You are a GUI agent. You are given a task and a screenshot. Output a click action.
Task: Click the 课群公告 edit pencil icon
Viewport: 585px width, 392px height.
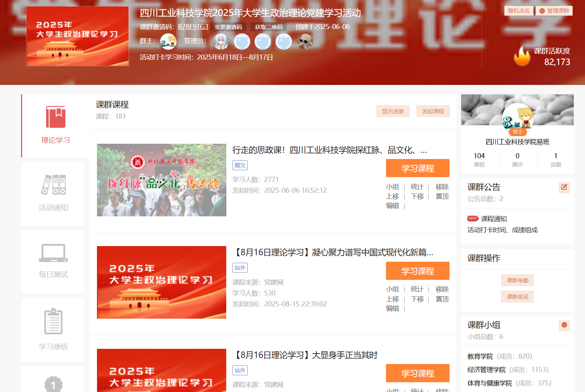564,187
